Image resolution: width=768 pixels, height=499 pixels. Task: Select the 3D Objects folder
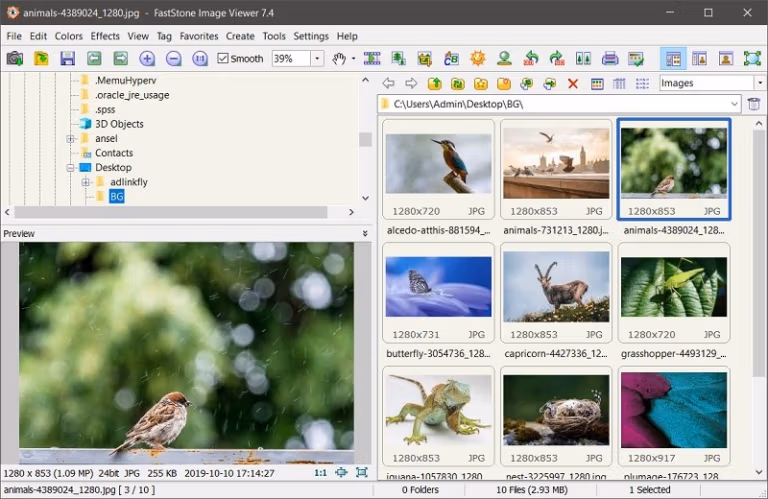tap(119, 124)
